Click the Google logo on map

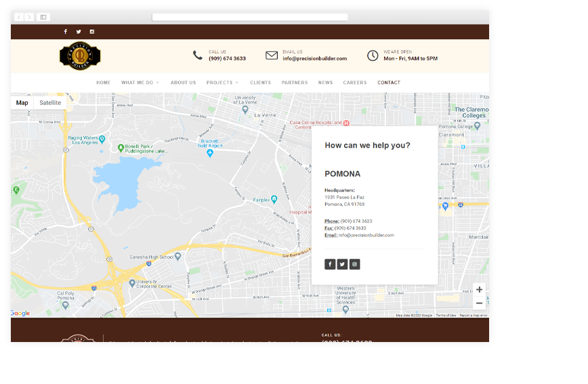20,313
